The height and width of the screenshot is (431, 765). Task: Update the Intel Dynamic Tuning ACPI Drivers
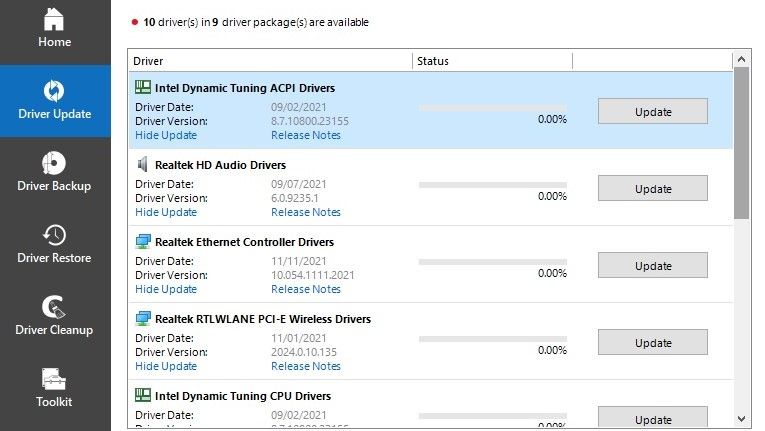coord(652,111)
